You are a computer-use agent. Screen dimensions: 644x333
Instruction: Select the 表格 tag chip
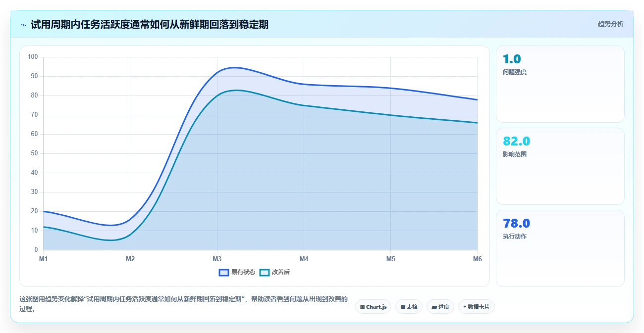click(409, 307)
